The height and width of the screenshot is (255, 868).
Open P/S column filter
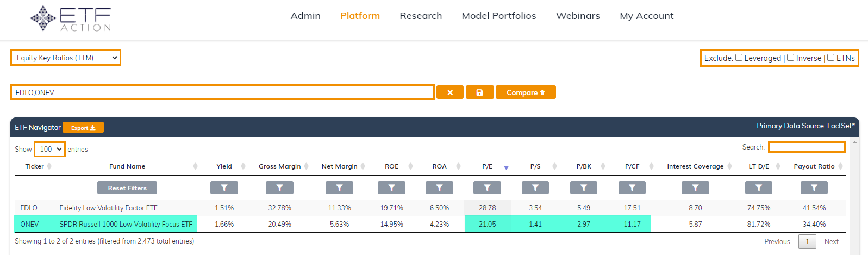535,188
